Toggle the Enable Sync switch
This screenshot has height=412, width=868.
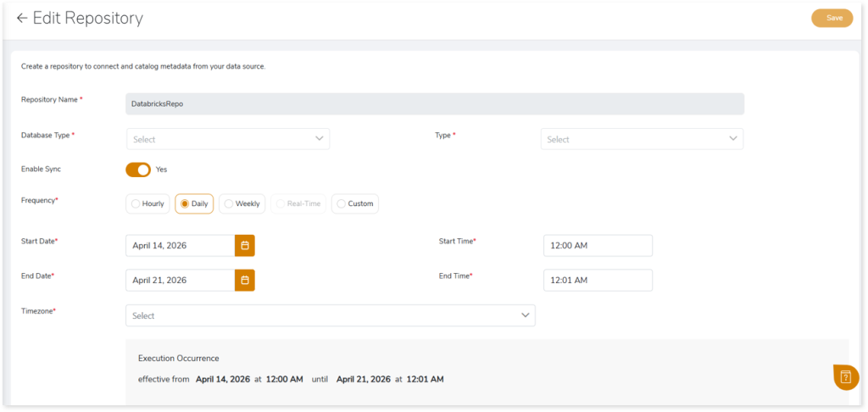pos(138,170)
